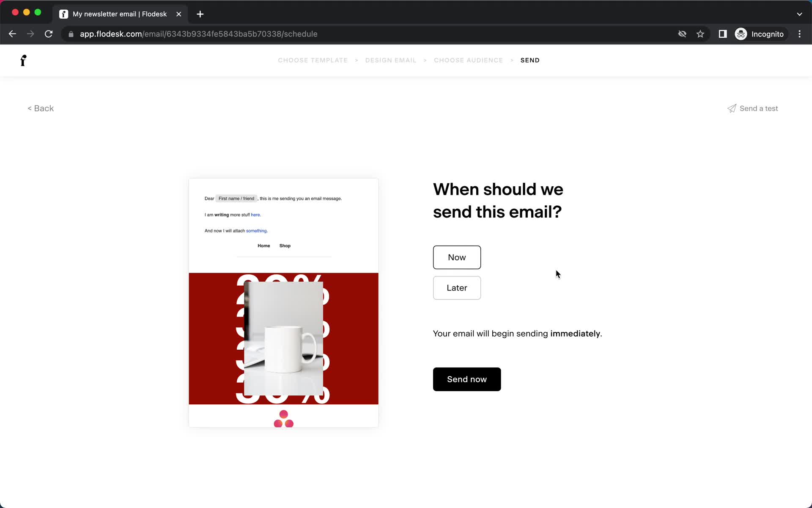Click the Flodesk logo icon top left
Screen dimensions: 812x508
click(23, 60)
